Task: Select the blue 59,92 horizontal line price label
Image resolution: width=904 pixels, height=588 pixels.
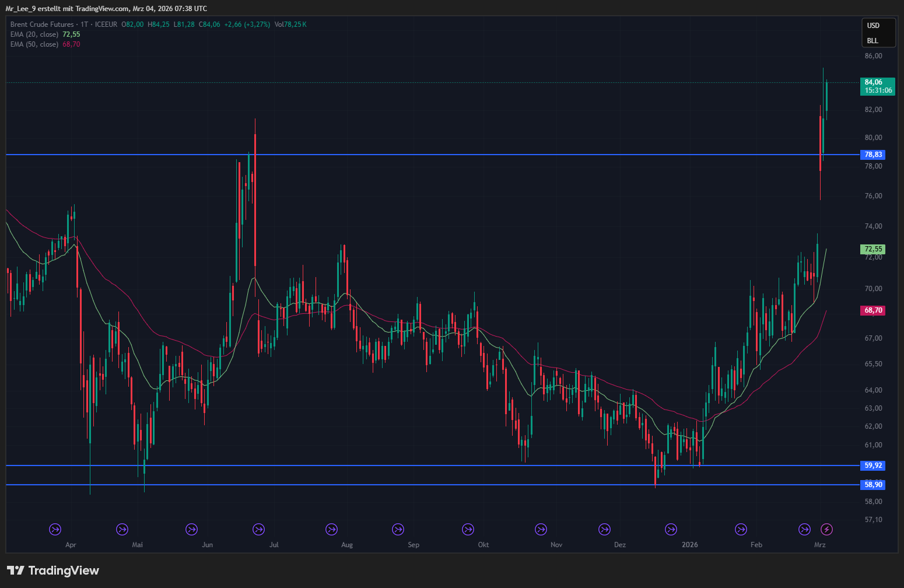Action: click(x=873, y=466)
